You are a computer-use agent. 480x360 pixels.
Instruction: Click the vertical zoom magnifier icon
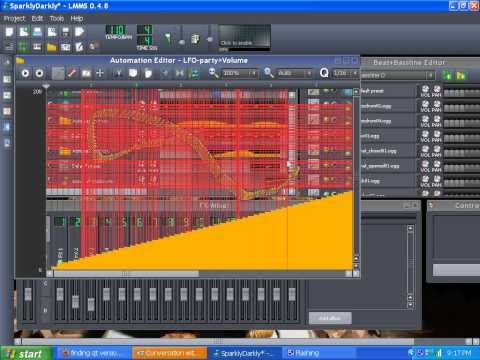tap(269, 73)
